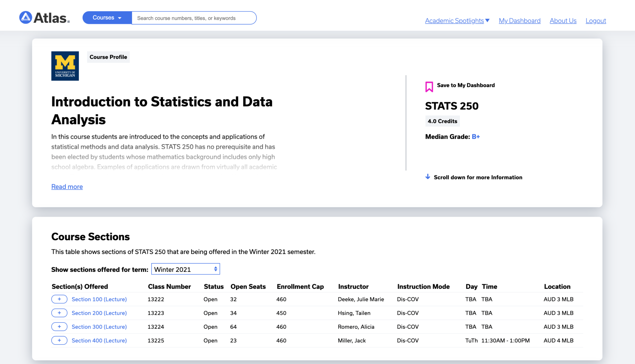Expand Section 400 plus icon

pyautogui.click(x=59, y=340)
